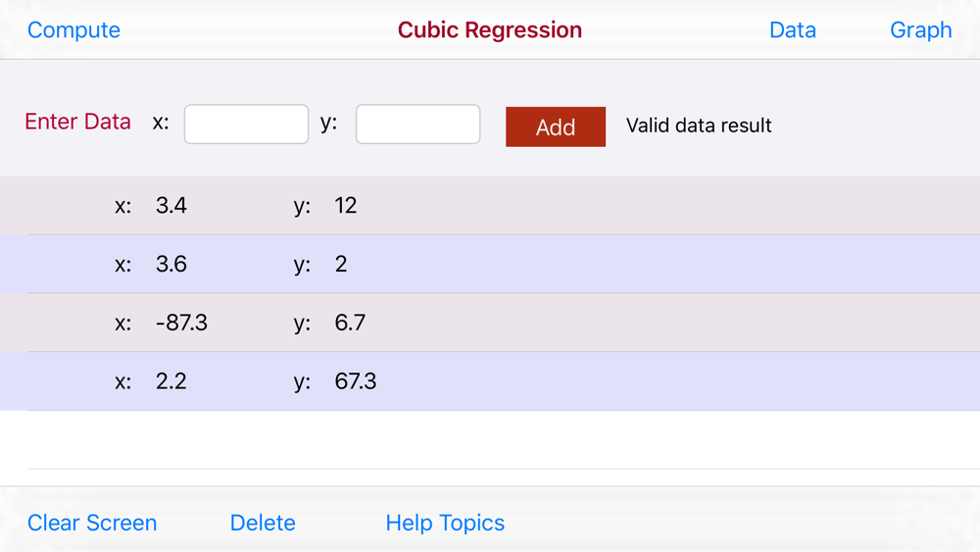Click Clear Screen at the bottom
The height and width of the screenshot is (552, 980).
[92, 523]
